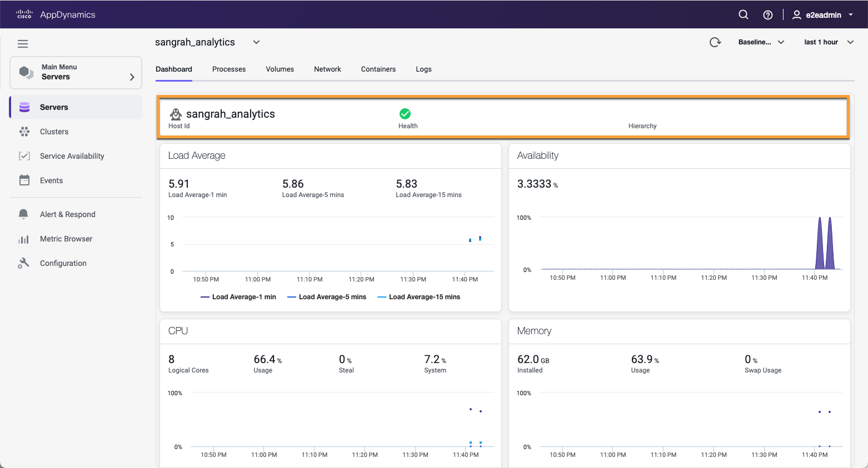Open the Baseline dropdown
This screenshot has height=468, width=868.
pyautogui.click(x=761, y=42)
